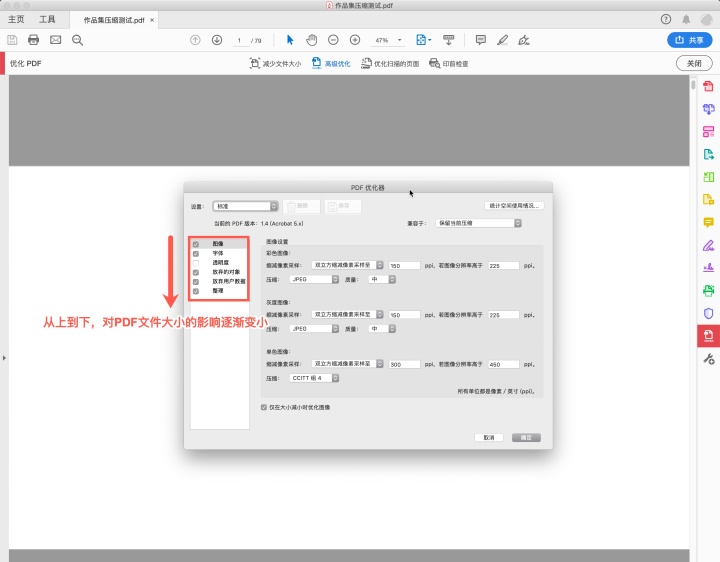This screenshot has height=562, width=720.
Task: Enable the 透明度 checkbox
Action: (196, 263)
